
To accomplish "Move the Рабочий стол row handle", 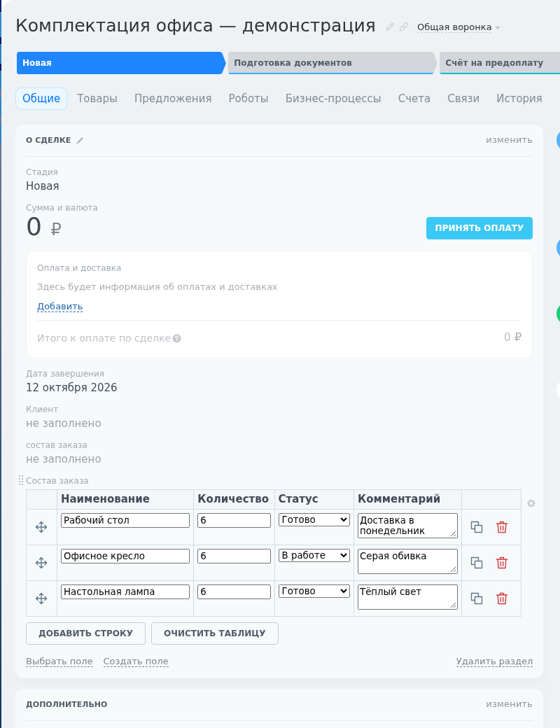I will [x=41, y=527].
